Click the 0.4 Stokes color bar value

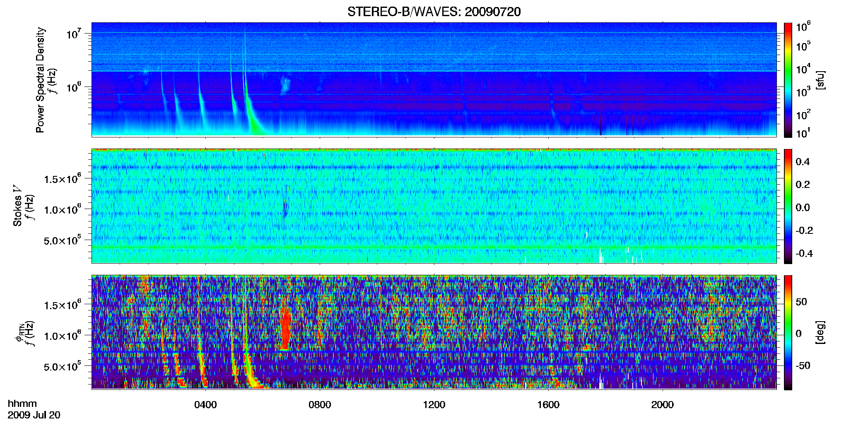[803, 162]
